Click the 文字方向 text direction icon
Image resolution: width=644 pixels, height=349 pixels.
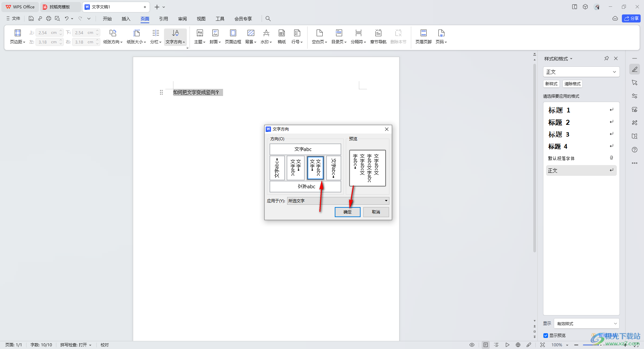[175, 33]
